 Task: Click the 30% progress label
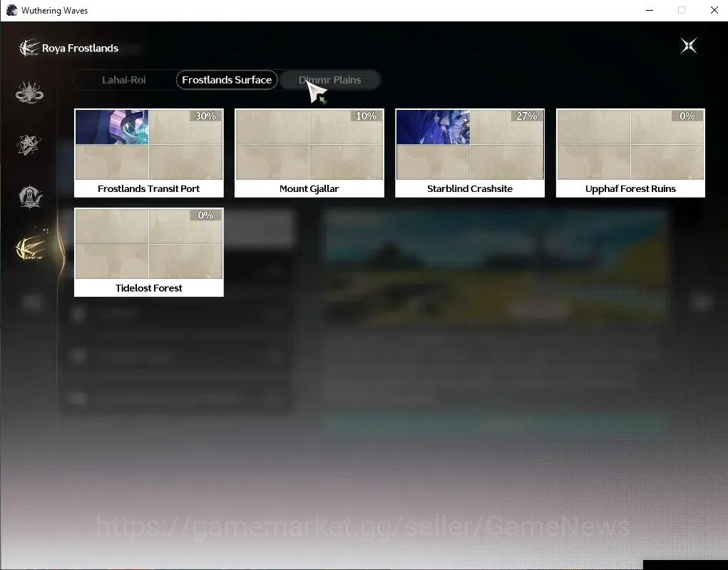coord(205,116)
